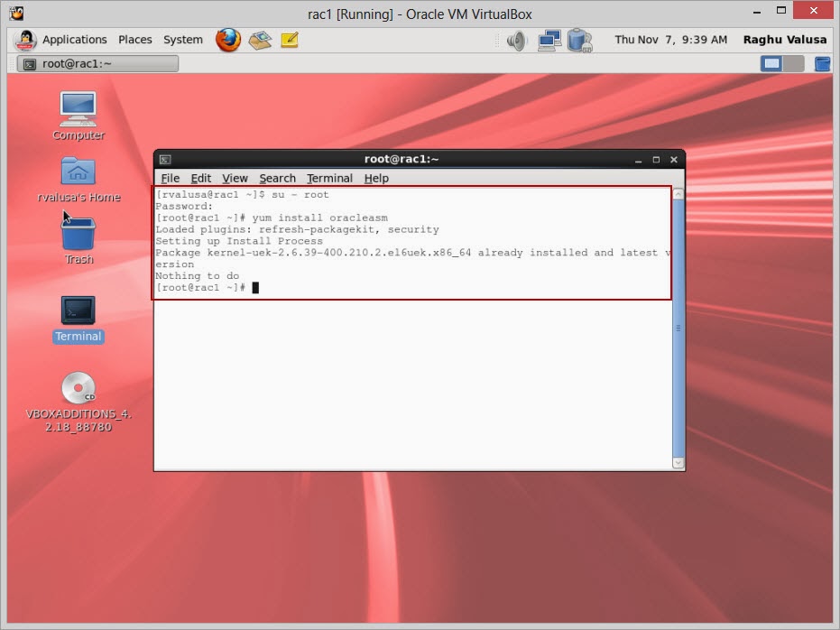Select the Trash desktop icon

(x=78, y=241)
